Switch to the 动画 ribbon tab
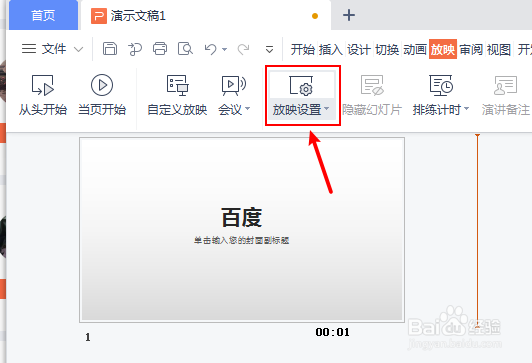The width and height of the screenshot is (532, 363). tap(415, 50)
